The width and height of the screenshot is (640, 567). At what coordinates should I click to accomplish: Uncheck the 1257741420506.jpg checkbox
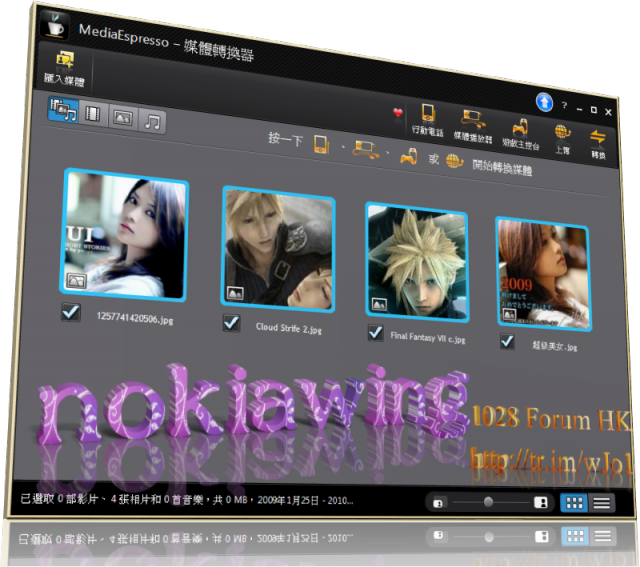71,312
